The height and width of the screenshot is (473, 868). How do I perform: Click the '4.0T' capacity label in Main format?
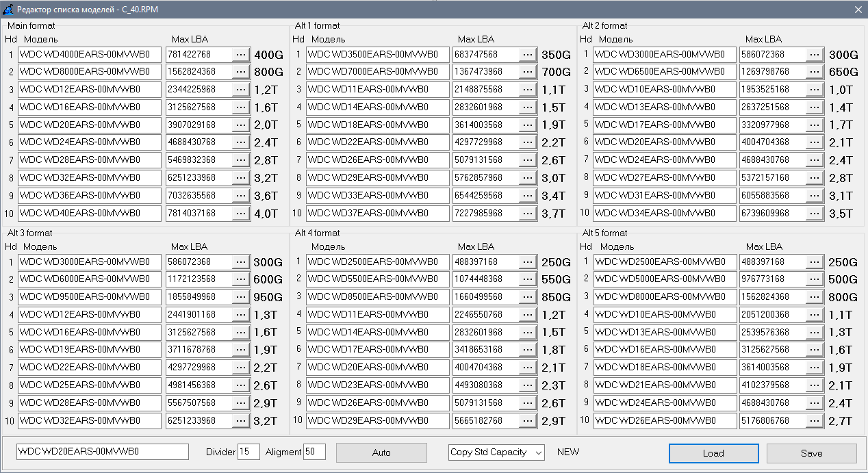[266, 214]
